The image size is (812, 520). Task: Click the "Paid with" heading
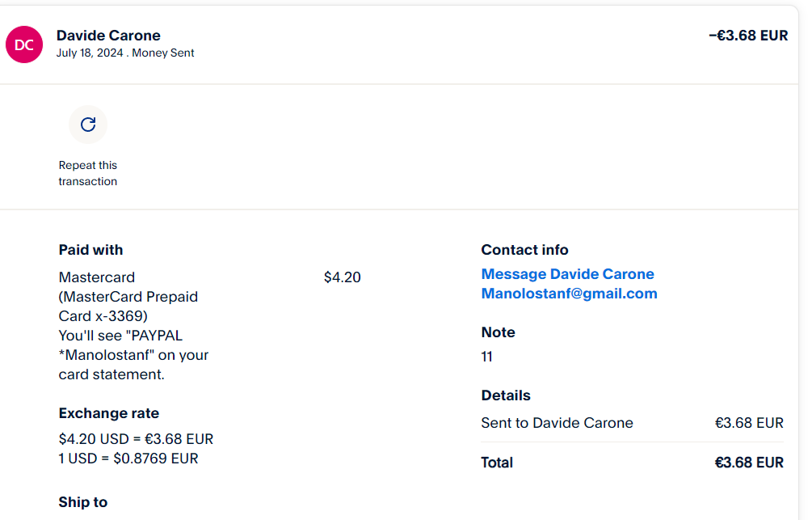[90, 250]
